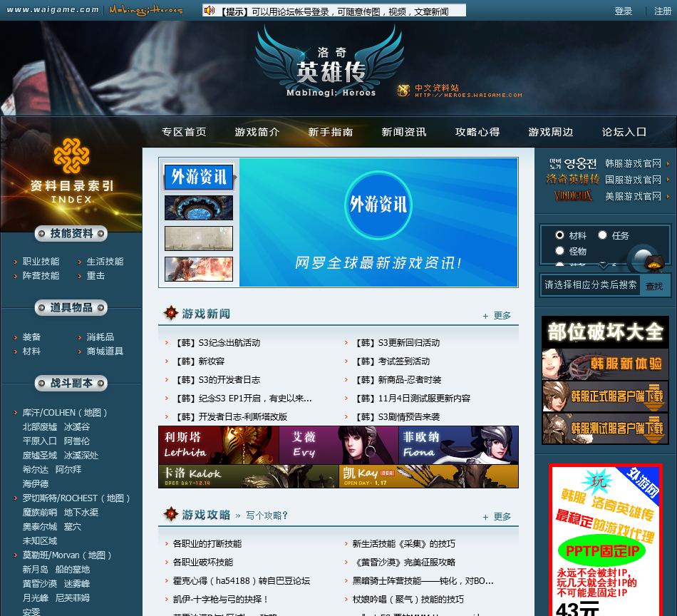Click the 游戏新闻 section star icon
This screenshot has width=677, height=616.
click(x=171, y=313)
